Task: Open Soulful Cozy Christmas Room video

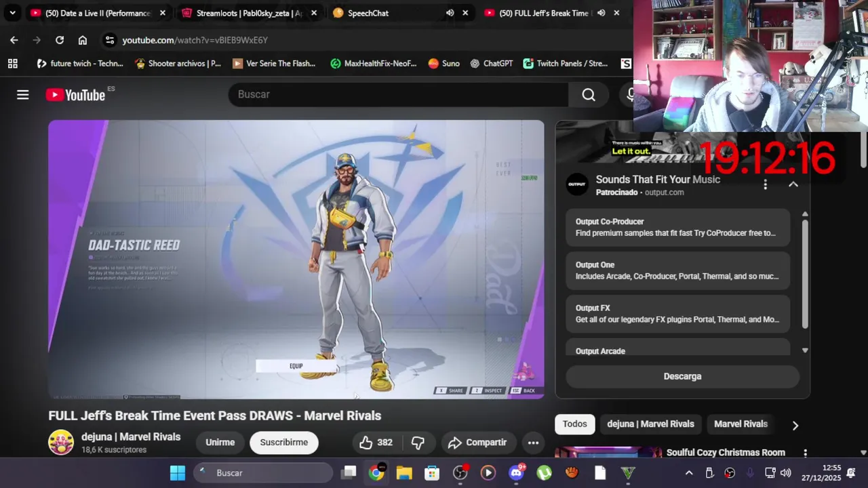Action: [x=726, y=453]
